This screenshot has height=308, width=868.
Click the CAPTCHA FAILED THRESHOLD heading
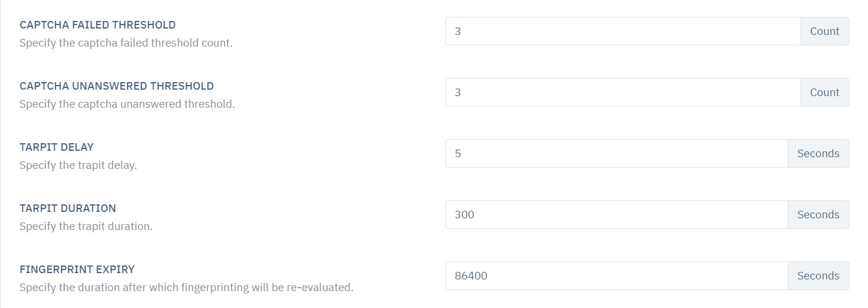[98, 25]
